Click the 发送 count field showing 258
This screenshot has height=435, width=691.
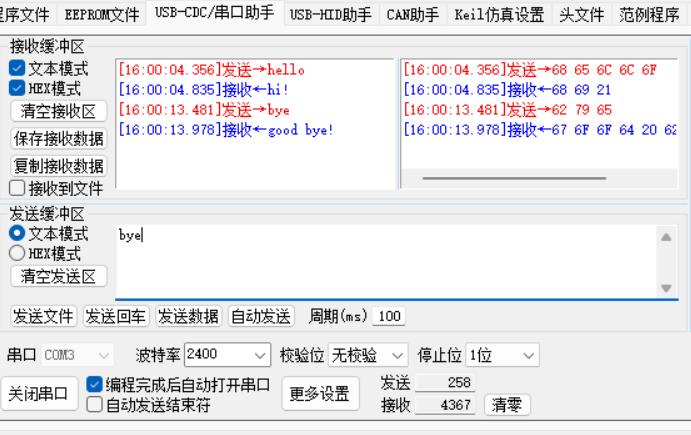pos(445,383)
